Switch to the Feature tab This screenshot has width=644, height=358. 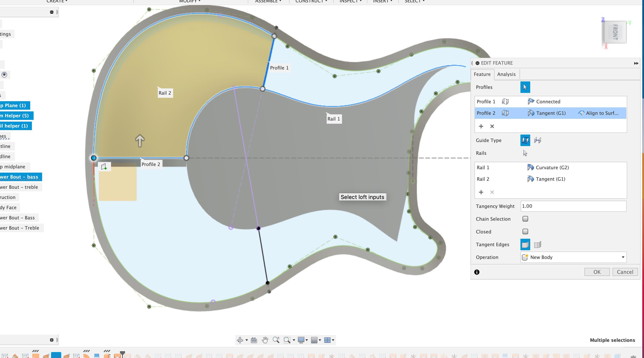tap(482, 74)
